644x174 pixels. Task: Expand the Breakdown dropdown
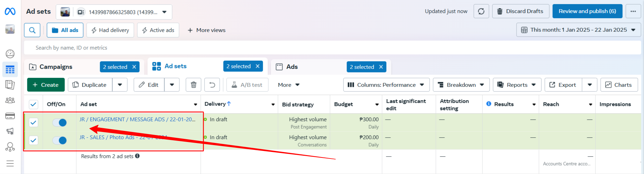click(x=461, y=85)
